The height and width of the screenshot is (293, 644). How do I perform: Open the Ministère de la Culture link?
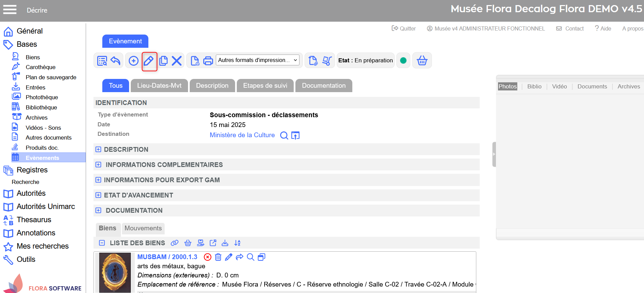[x=242, y=135]
